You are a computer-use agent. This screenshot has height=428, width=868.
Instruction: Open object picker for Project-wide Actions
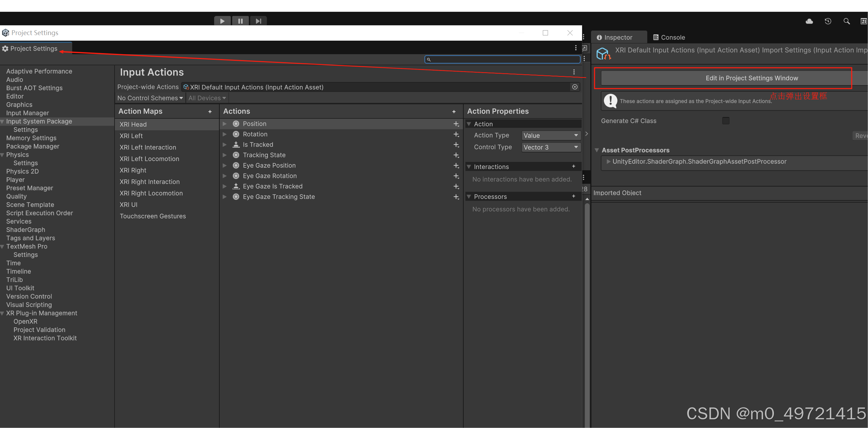click(x=575, y=87)
